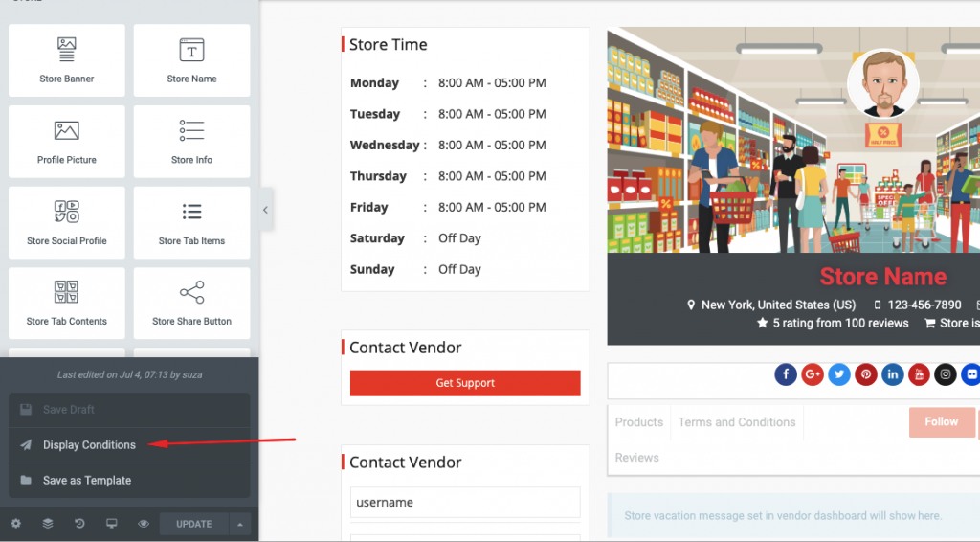Click the Flickr social icon
Screen dimensions: 980x542
970,374
